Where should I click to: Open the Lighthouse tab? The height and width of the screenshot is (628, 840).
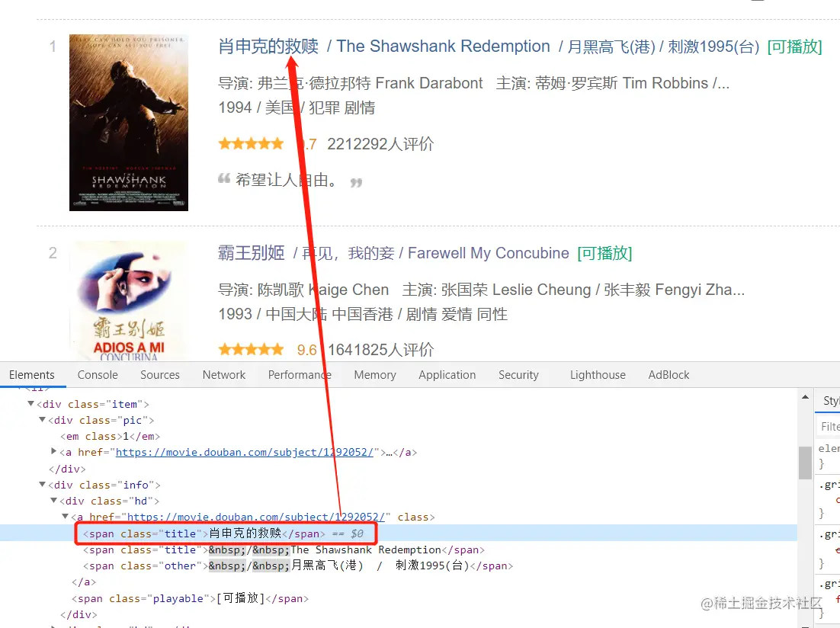click(x=598, y=374)
